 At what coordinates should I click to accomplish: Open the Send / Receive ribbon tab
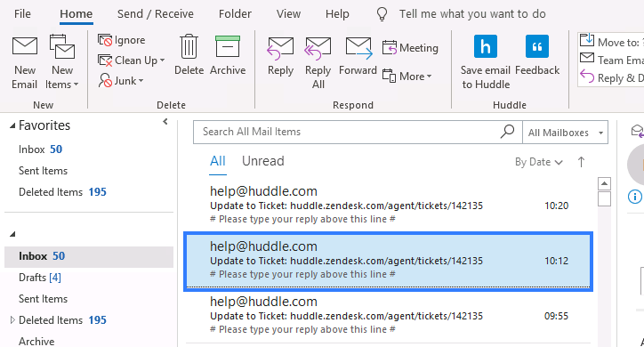click(x=156, y=14)
